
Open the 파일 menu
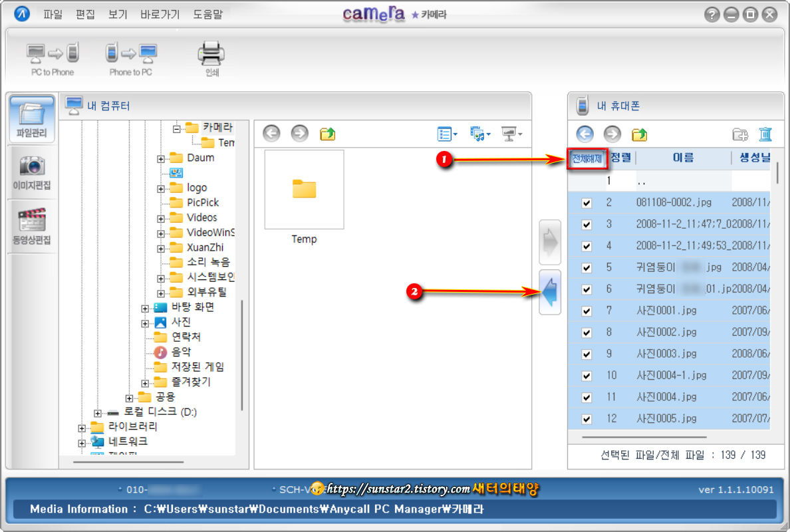[53, 14]
